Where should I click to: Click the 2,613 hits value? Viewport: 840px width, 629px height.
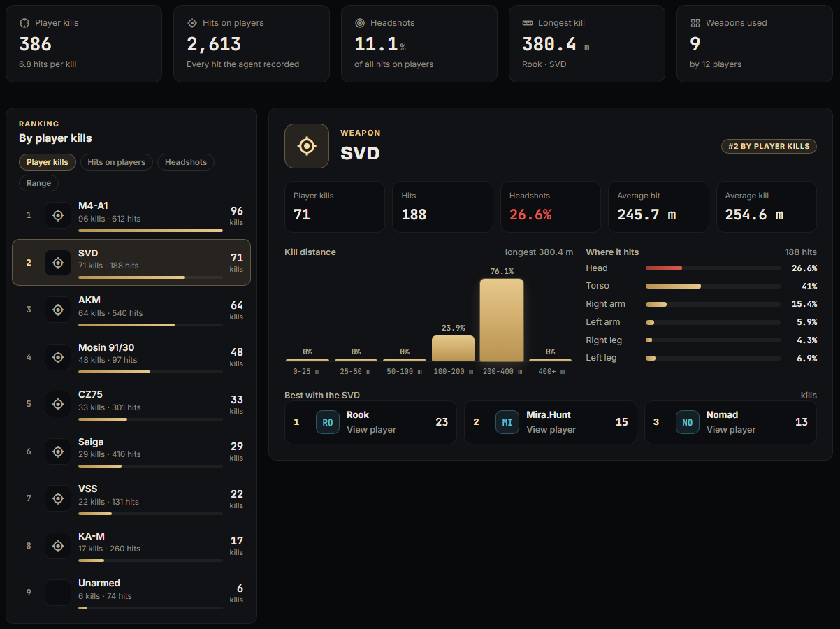pyautogui.click(x=214, y=44)
